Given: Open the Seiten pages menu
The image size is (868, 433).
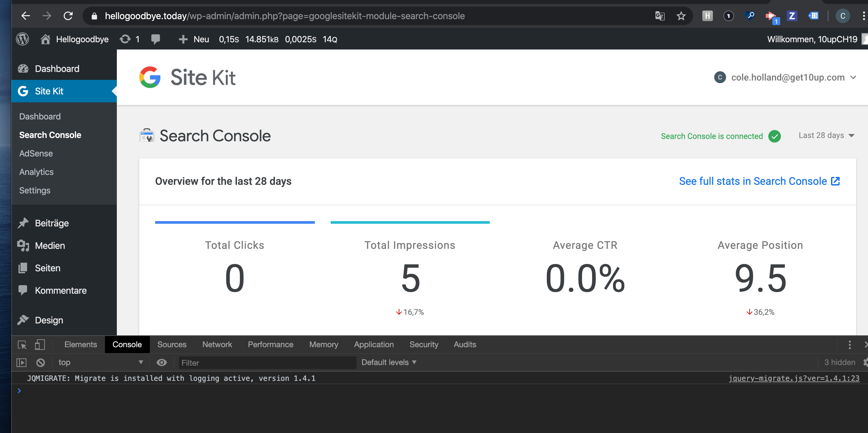Looking at the screenshot, I should (x=64, y=268).
